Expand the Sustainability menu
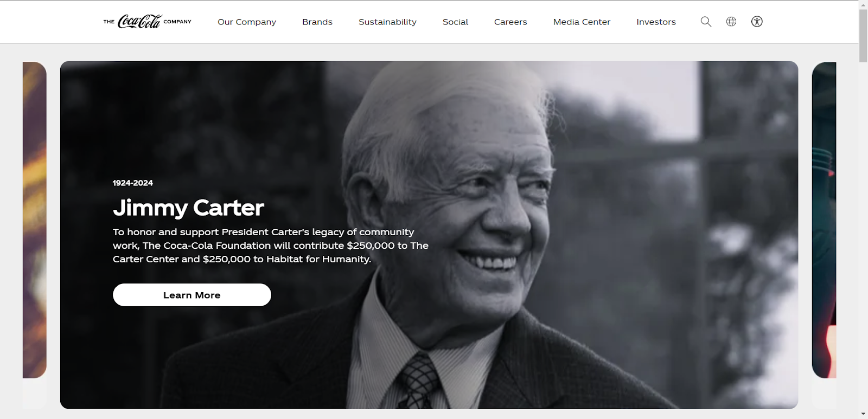This screenshot has width=868, height=419. click(x=387, y=22)
